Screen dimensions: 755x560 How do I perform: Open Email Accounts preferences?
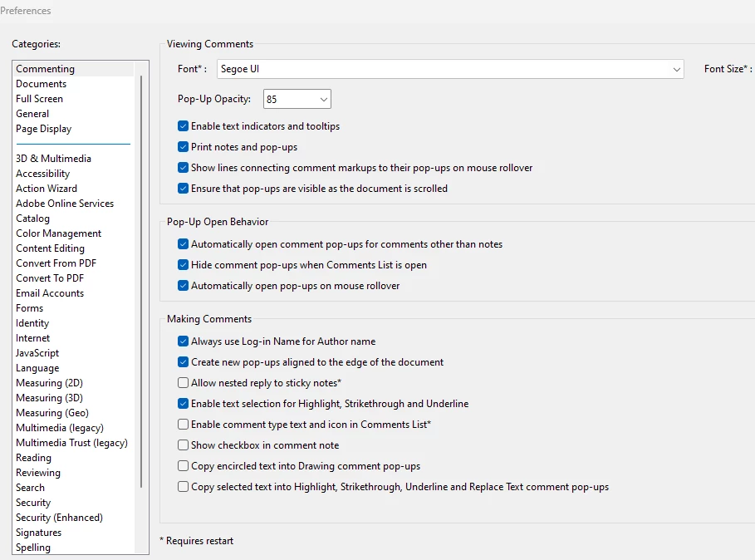coord(74,292)
